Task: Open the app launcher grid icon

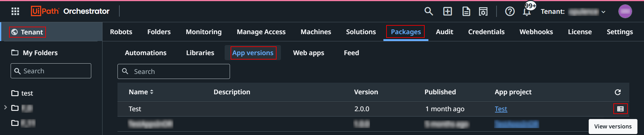Action: (15, 12)
